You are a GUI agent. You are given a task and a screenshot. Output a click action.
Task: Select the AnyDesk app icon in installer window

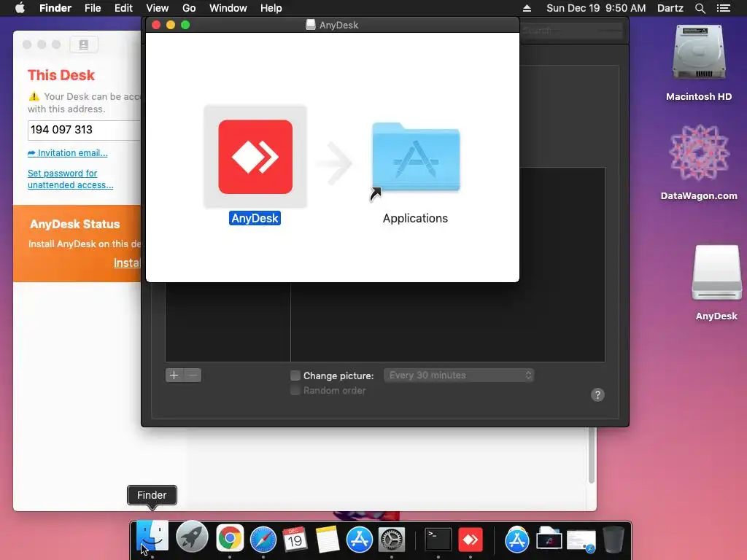click(x=255, y=157)
